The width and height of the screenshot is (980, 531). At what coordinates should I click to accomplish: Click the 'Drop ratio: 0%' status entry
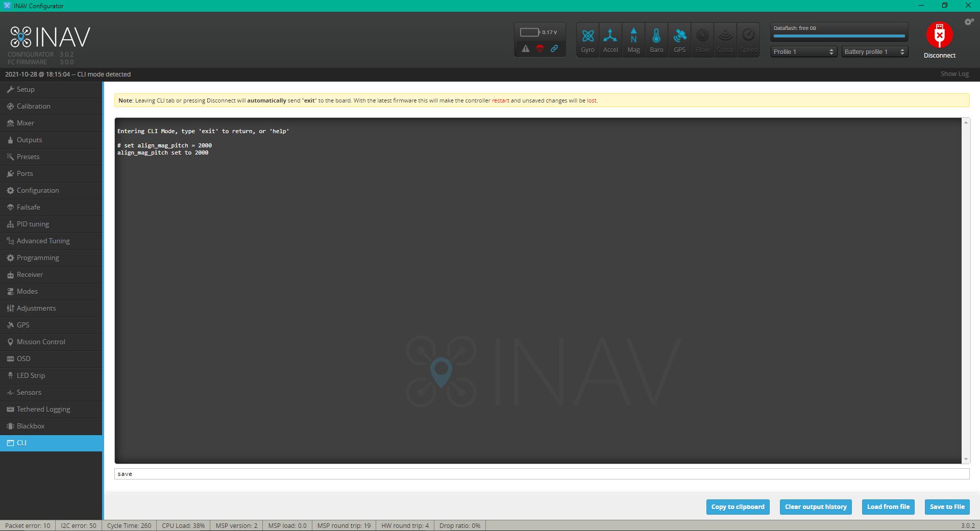pos(460,525)
